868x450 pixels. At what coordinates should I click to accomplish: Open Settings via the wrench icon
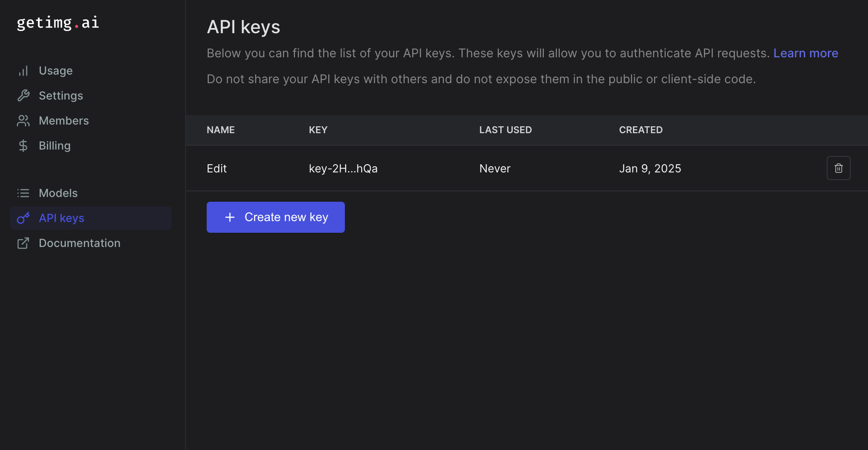pyautogui.click(x=23, y=96)
